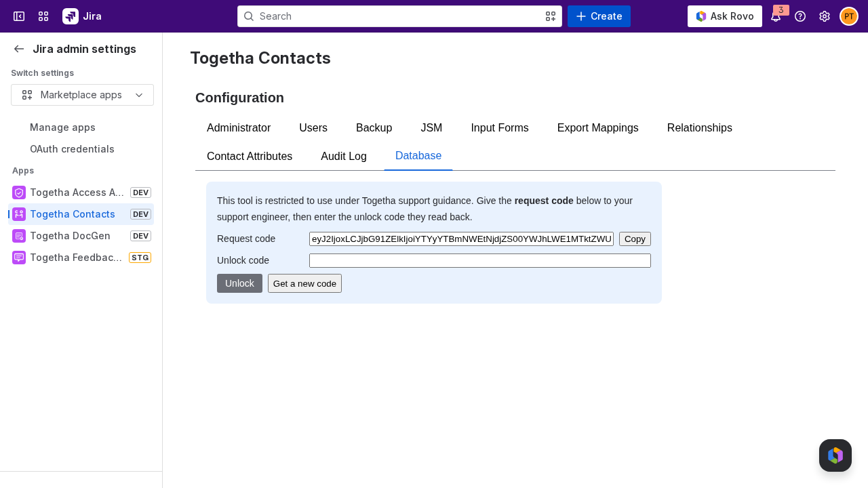Viewport: 868px width, 488px height.
Task: Click the Jira admin settings heading
Action: click(x=84, y=49)
